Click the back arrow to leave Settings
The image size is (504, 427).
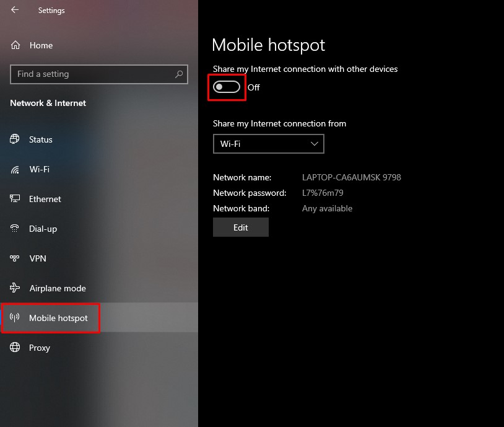click(x=14, y=10)
